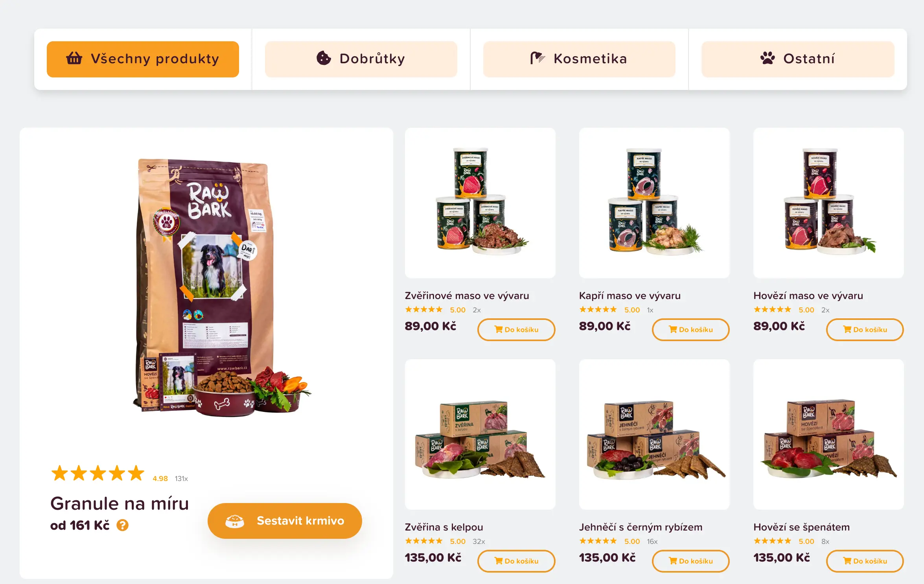Open the Dobrůtky category tab

click(x=361, y=59)
